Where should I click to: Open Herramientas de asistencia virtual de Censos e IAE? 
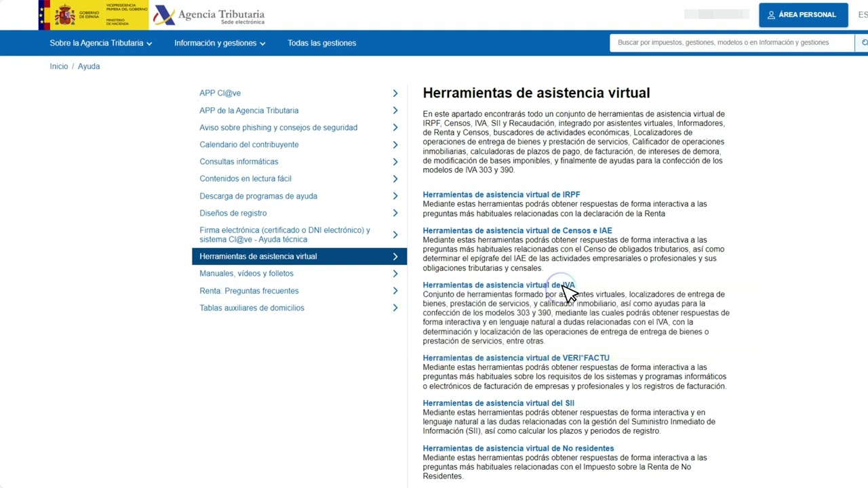[x=517, y=230]
